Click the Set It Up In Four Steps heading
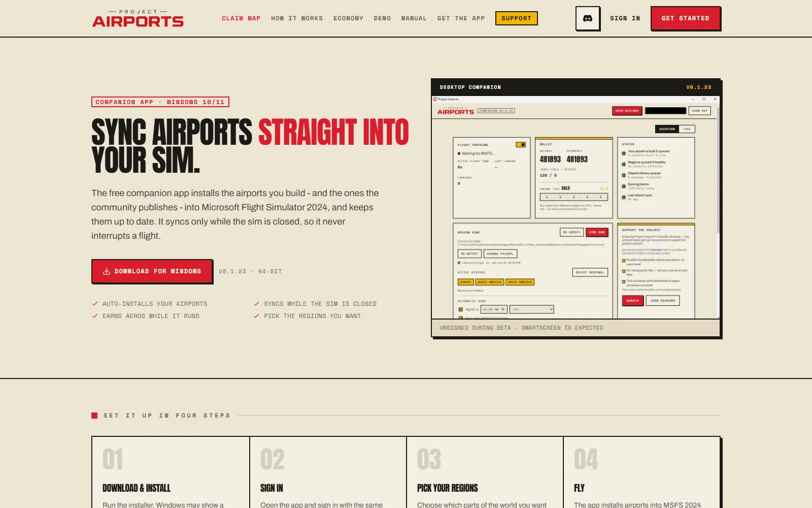The width and height of the screenshot is (812, 508). (166, 416)
